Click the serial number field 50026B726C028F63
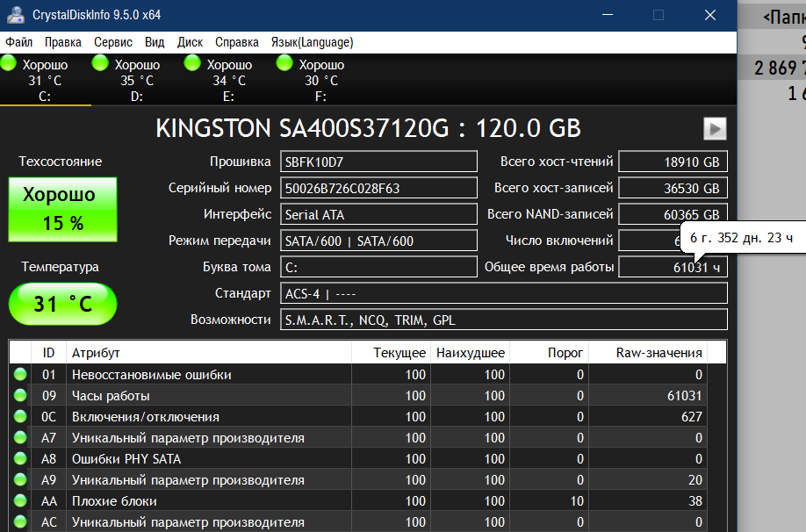The width and height of the screenshot is (806, 532). coord(378,188)
